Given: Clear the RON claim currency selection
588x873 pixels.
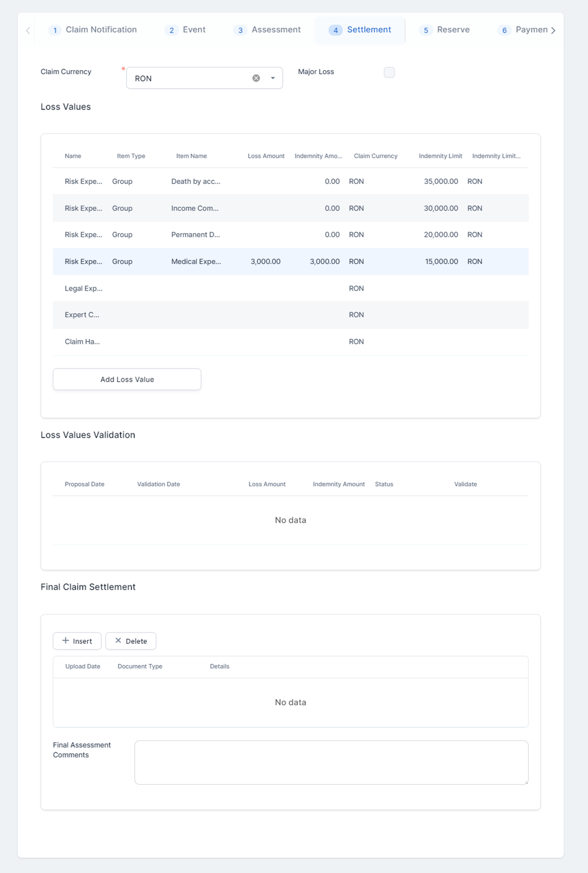Looking at the screenshot, I should tap(256, 78).
